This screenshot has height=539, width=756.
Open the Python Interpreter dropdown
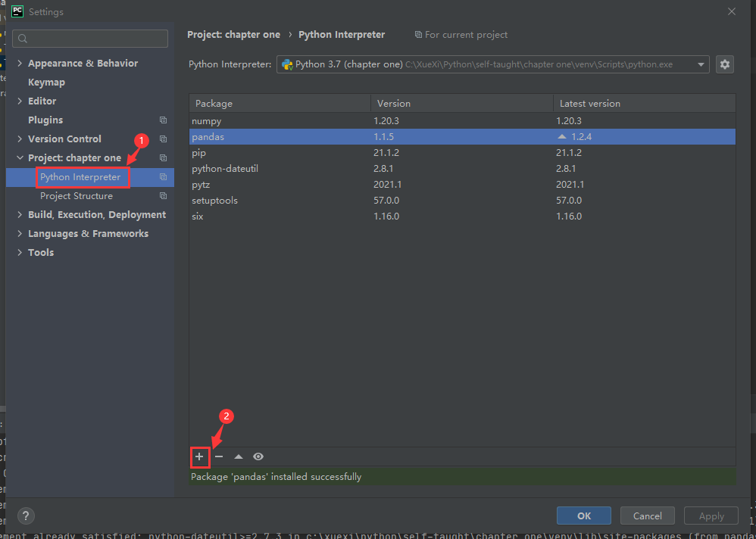point(492,64)
